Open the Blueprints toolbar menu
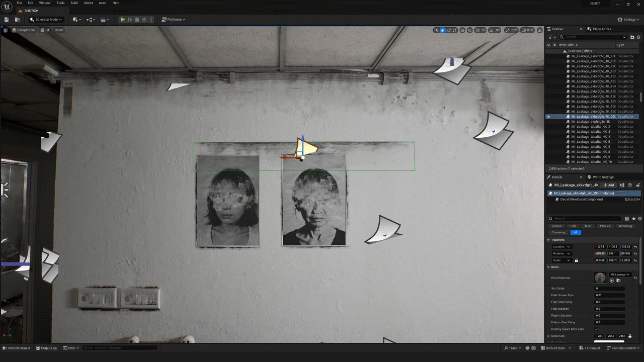644x362 pixels. point(91,20)
